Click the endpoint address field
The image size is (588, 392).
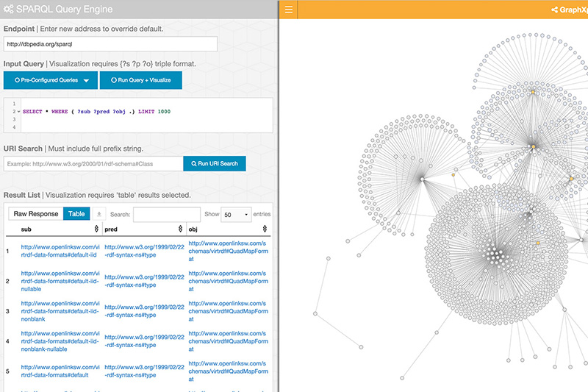[111, 44]
